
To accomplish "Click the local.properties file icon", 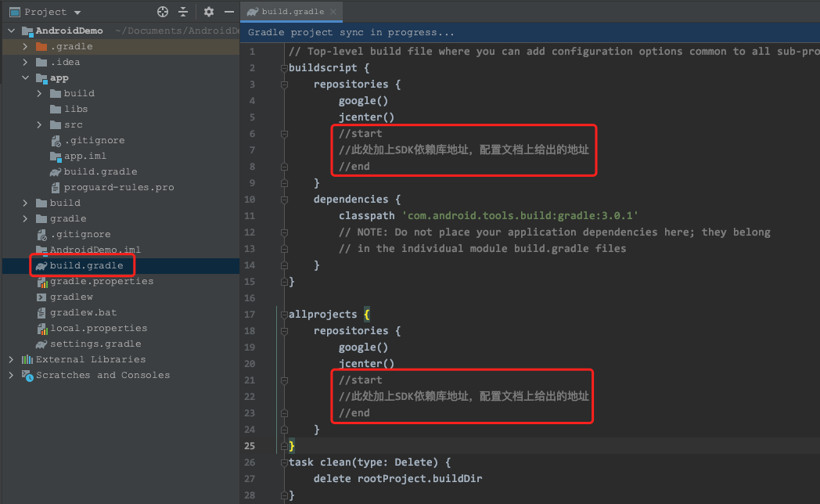I will [x=41, y=329].
